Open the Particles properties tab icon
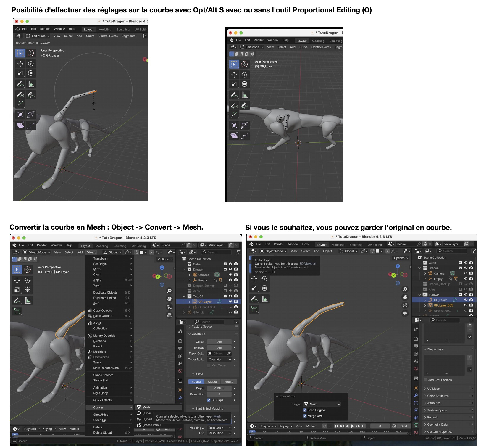Viewport: 481px width, 448px height. click(416, 403)
